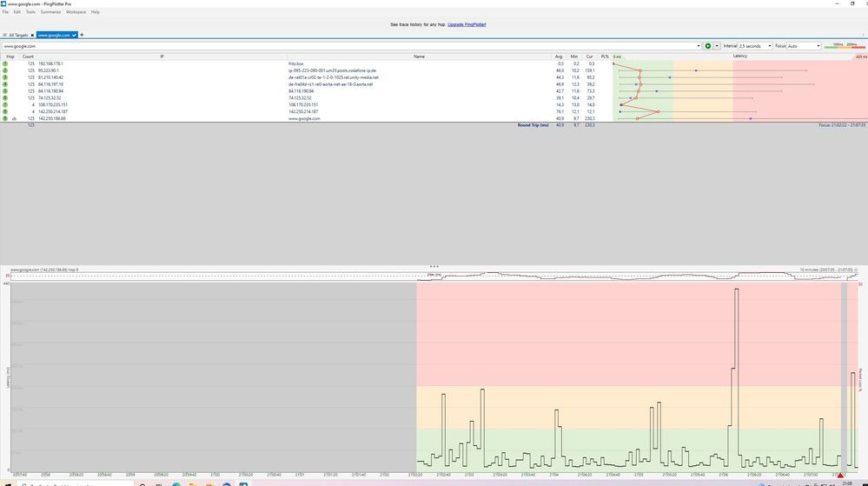Viewport: 868px width, 486px height.
Task: Click the three-dot splitter handle above timeline graph
Action: (x=434, y=267)
